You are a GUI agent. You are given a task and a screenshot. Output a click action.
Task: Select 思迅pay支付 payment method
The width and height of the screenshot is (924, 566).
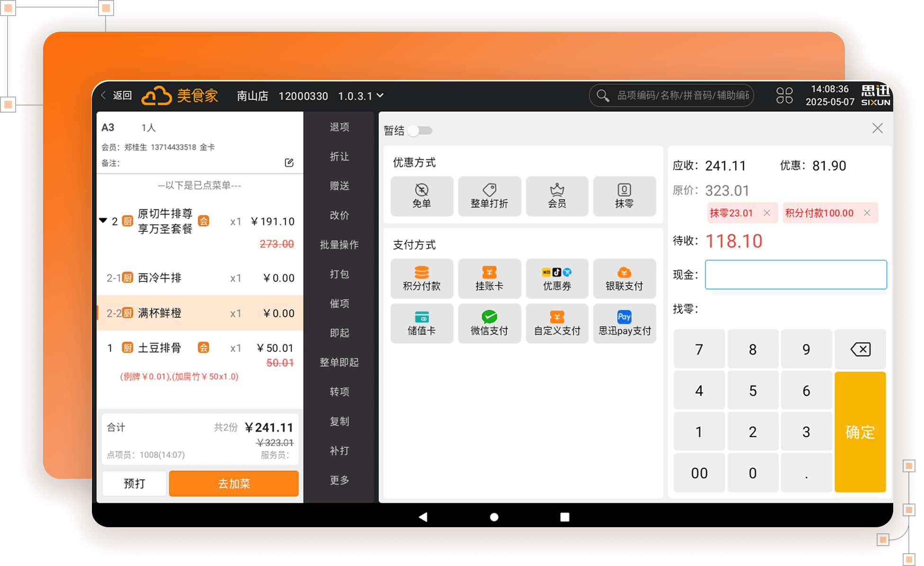624,323
